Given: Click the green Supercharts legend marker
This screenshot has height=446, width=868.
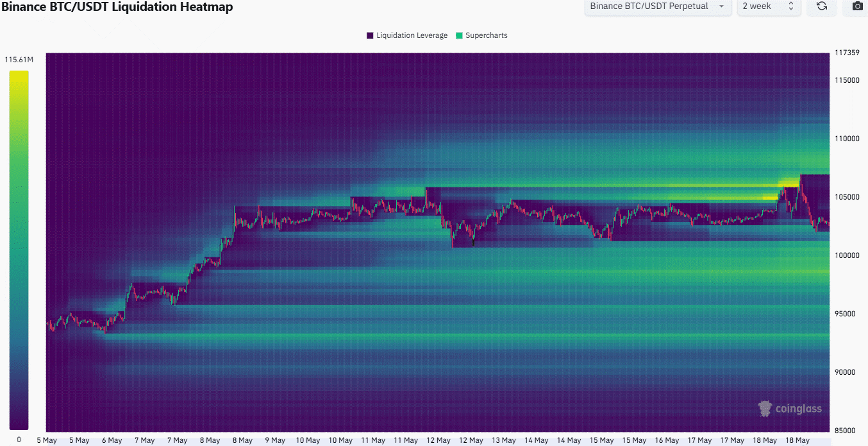Looking at the screenshot, I should click(x=459, y=35).
